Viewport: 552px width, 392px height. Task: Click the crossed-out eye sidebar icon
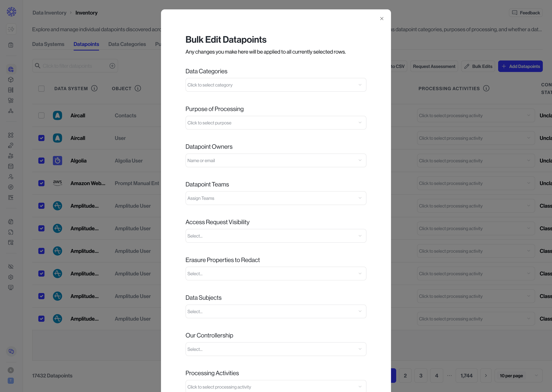coord(11,266)
